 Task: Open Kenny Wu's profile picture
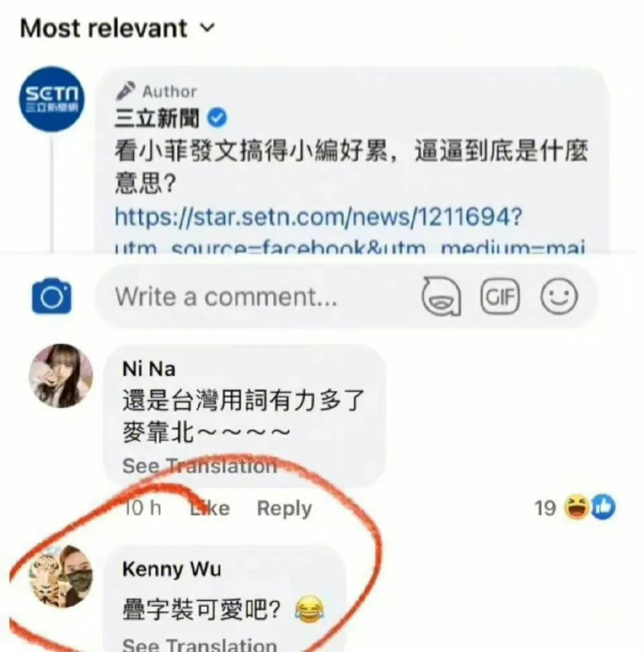[60, 576]
